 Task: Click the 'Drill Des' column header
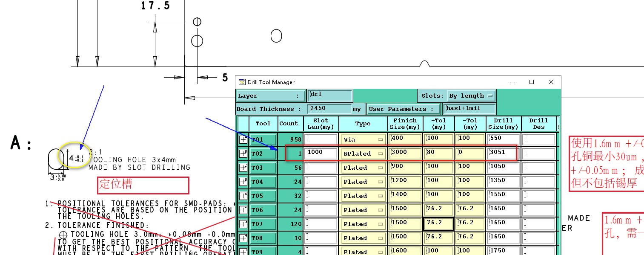point(539,124)
